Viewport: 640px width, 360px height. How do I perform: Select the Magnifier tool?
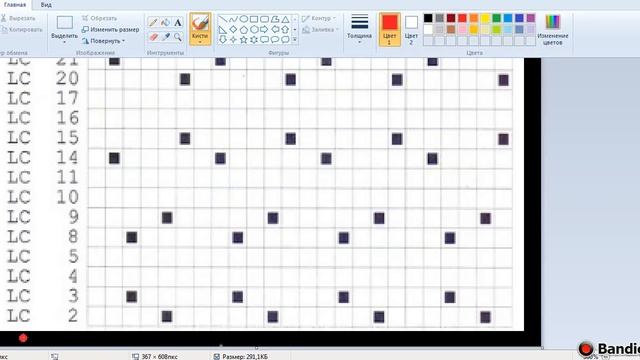178,37
